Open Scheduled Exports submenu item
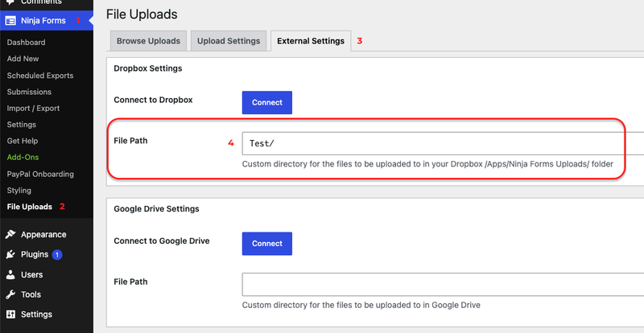The height and width of the screenshot is (333, 644). coord(39,76)
